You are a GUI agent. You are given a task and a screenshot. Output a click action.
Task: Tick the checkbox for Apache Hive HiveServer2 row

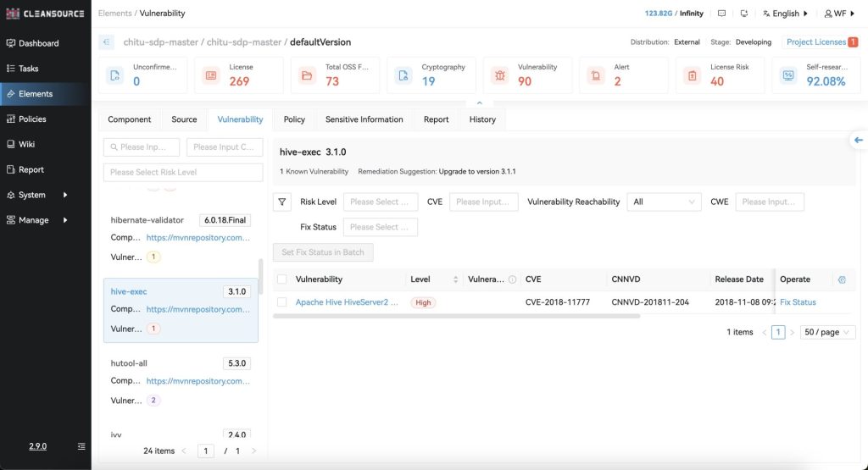(x=282, y=302)
